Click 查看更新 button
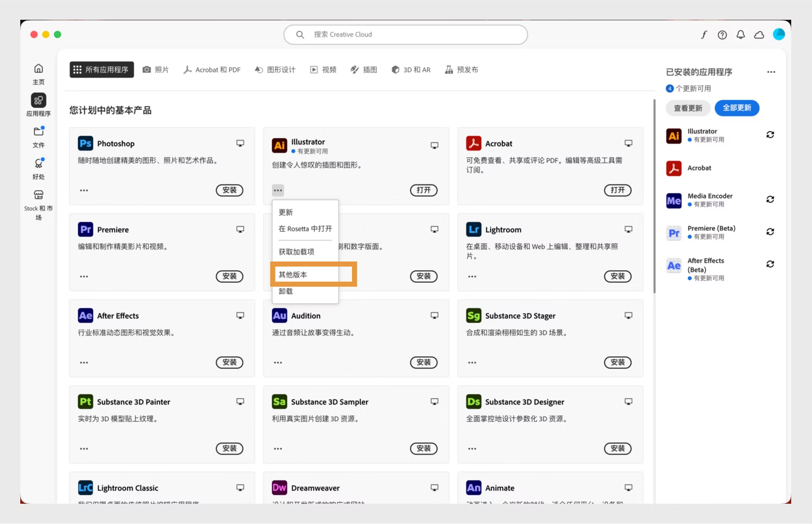Screen dimensions: 812x524 pyautogui.click(x=688, y=108)
